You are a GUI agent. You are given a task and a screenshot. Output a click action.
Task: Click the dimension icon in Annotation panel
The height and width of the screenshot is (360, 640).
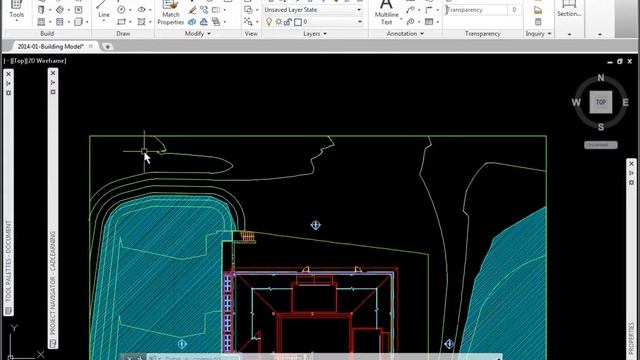[429, 9]
